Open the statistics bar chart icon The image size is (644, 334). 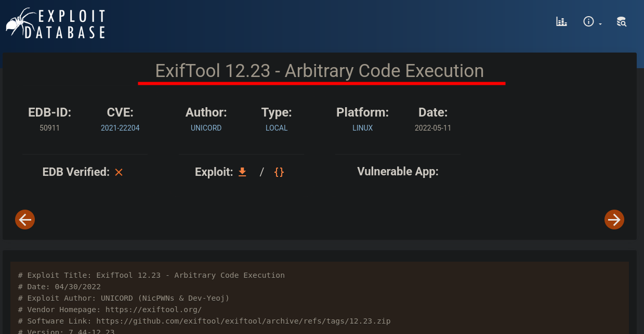point(561,22)
